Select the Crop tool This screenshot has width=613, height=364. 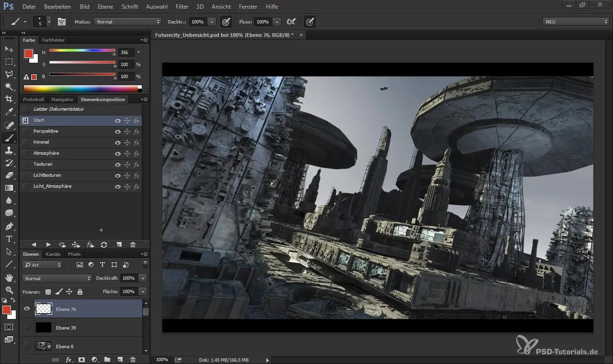(9, 99)
